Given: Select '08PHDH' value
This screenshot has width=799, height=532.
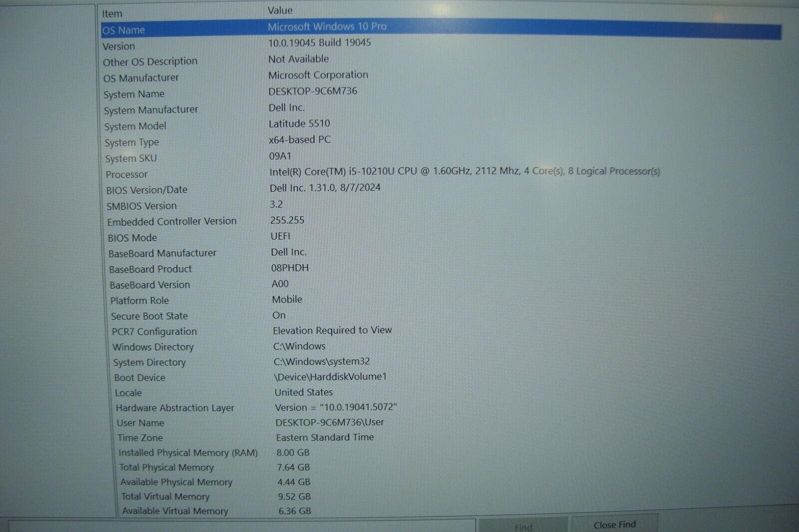Looking at the screenshot, I should click(290, 268).
